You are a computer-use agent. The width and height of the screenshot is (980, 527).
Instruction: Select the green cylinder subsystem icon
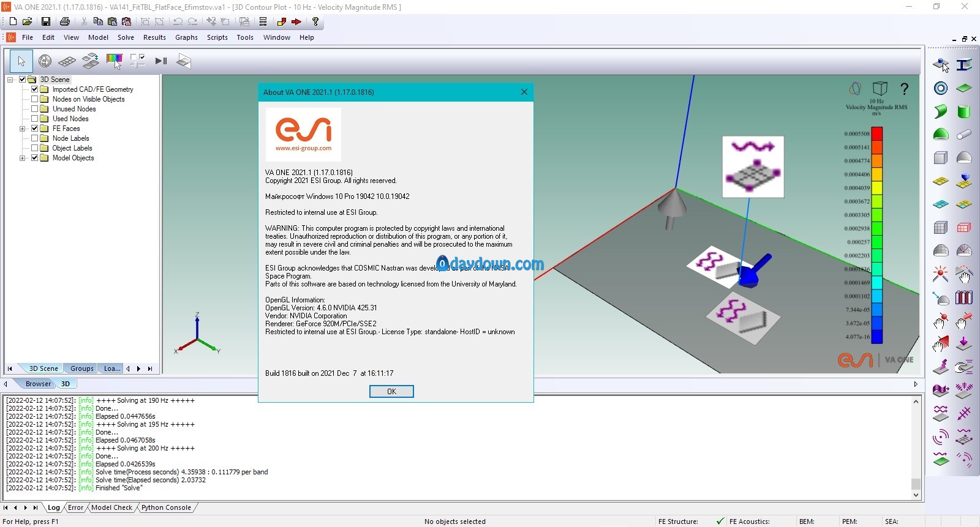click(964, 111)
